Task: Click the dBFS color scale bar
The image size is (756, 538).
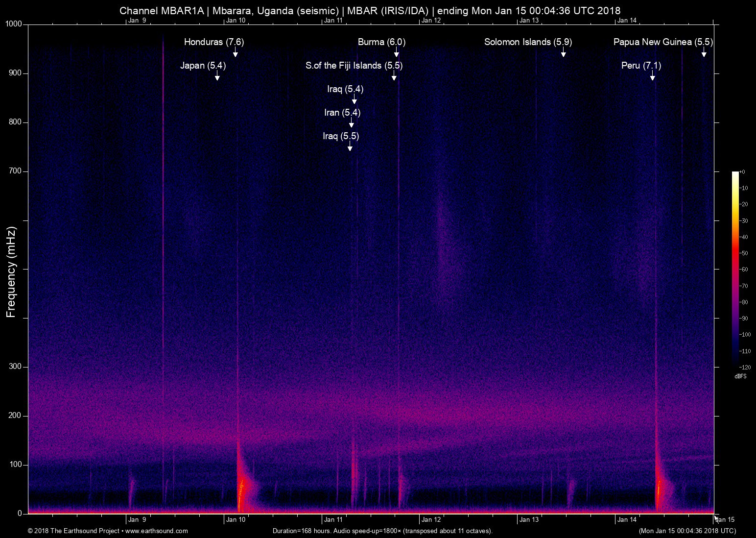Action: 735,269
